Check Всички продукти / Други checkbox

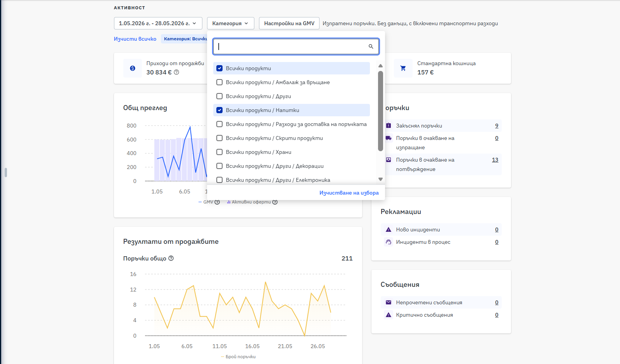tap(219, 96)
